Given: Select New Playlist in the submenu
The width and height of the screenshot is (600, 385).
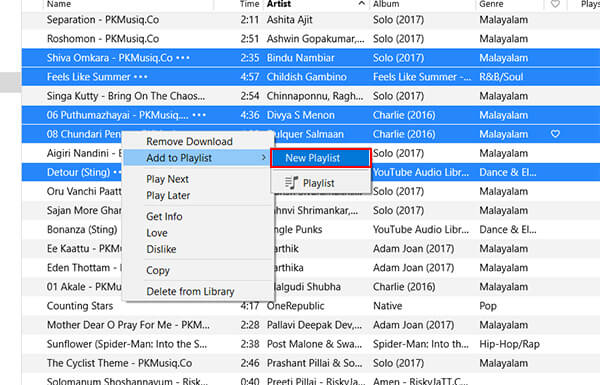Looking at the screenshot, I should [x=321, y=158].
